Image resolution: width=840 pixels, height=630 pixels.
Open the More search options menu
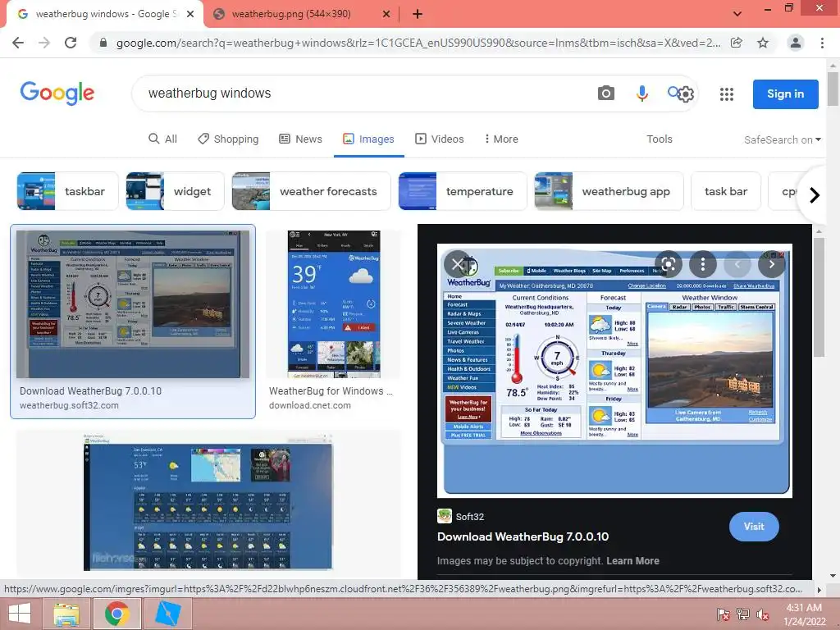point(501,139)
